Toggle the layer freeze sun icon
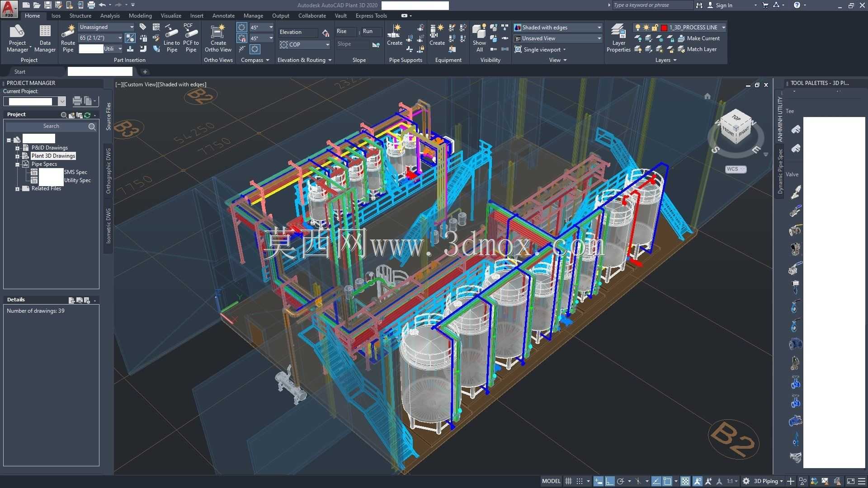Viewport: 868px width, 488px height. point(646,28)
